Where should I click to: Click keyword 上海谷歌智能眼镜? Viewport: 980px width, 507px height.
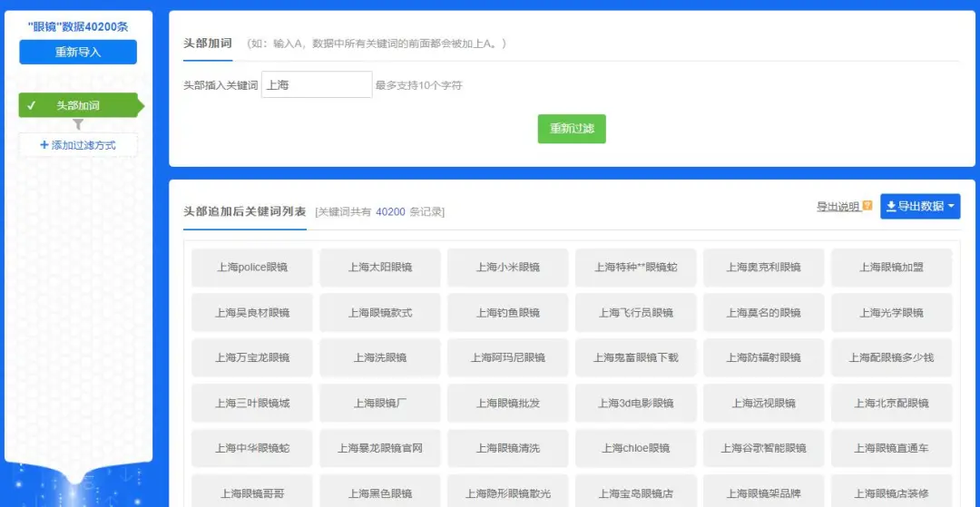[764, 448]
